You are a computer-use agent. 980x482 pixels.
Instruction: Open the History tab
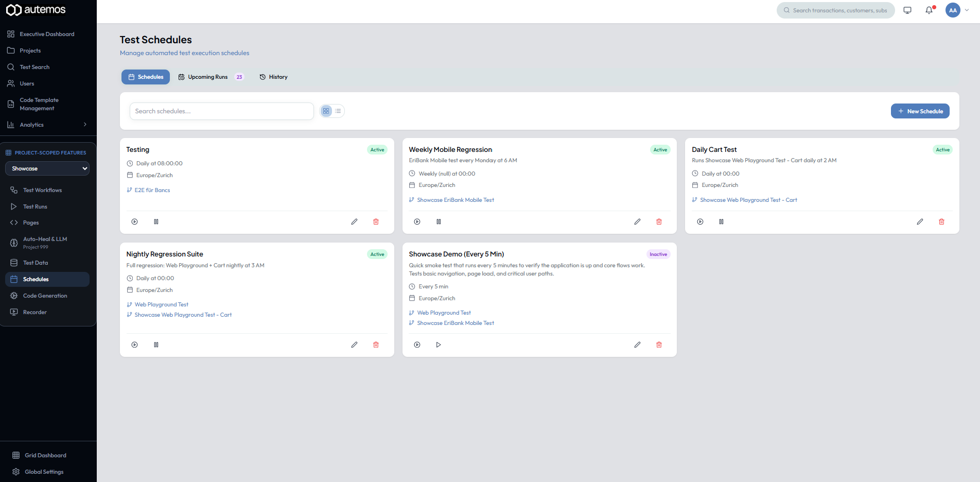pos(273,77)
